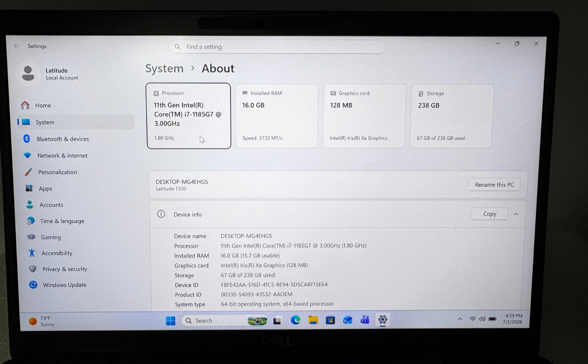
Task: Click the Product ID value 00330-54093-43532-AAOEM
Action: tap(257, 294)
